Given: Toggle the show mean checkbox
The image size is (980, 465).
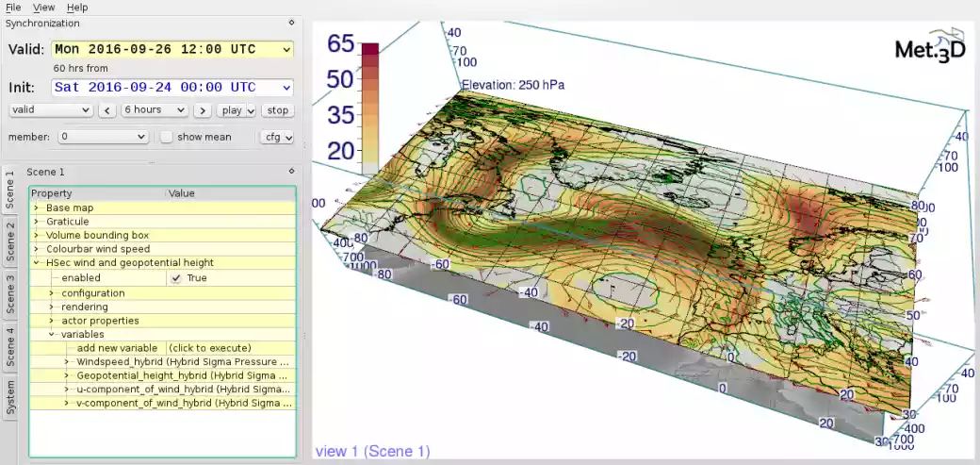Looking at the screenshot, I should (x=166, y=137).
